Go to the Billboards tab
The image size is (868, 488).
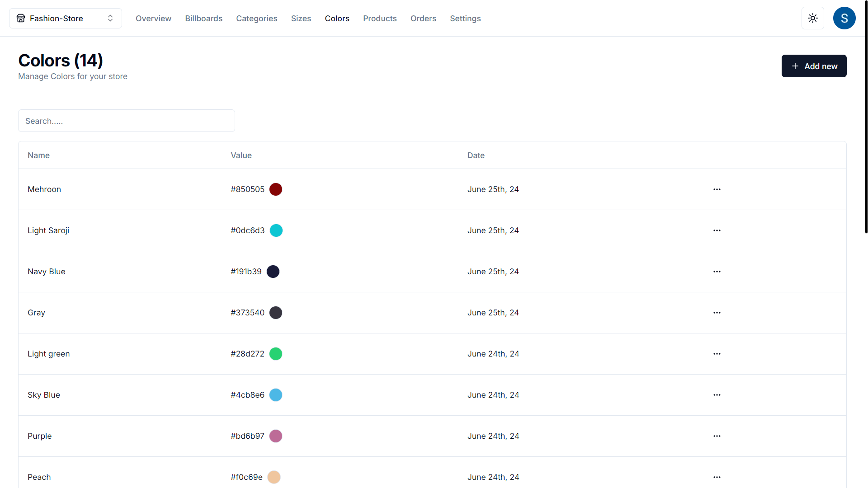pyautogui.click(x=204, y=19)
